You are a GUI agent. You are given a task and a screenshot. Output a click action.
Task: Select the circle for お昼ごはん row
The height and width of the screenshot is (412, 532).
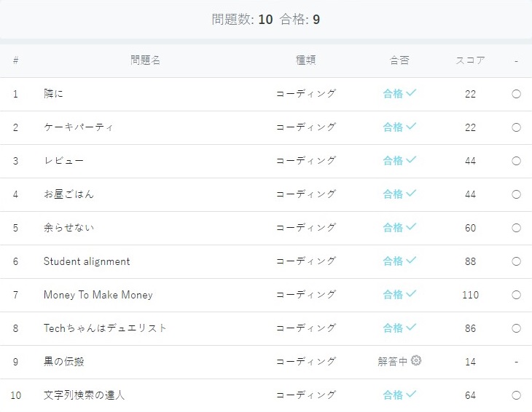pos(516,194)
